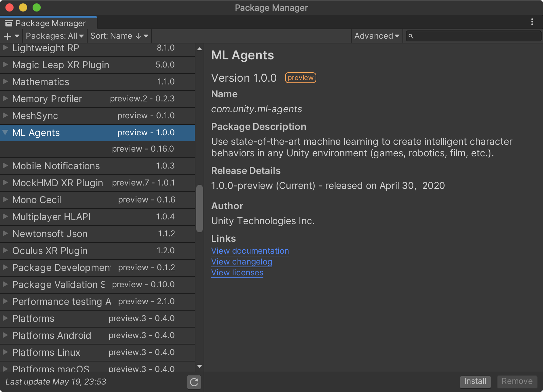Select the Package Validation Suite row

click(x=97, y=285)
